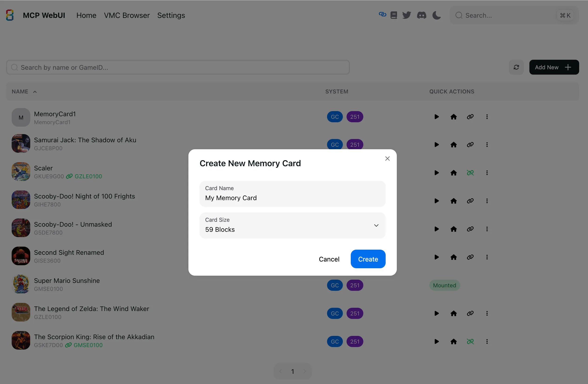Image resolution: width=588 pixels, height=384 pixels.
Task: Close the Create New Memory Card dialog
Action: click(x=387, y=159)
